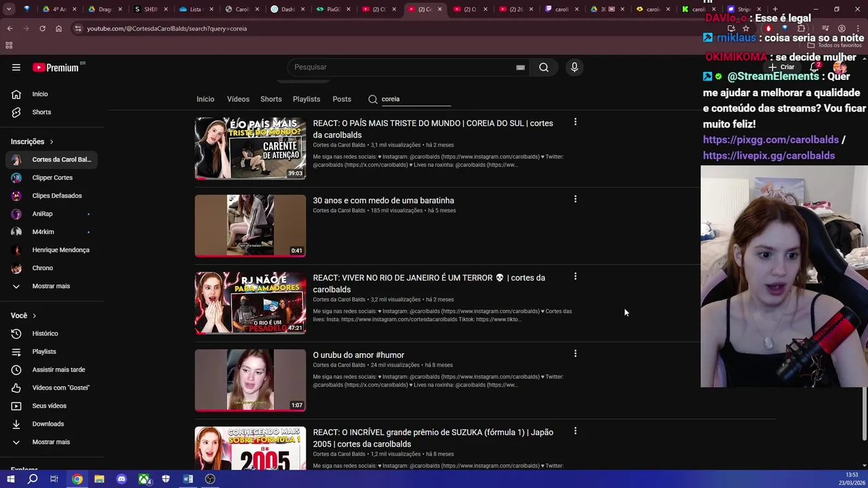Expand Você section with lower Mostrar mais
Image resolution: width=868 pixels, height=488 pixels.
pos(52,442)
